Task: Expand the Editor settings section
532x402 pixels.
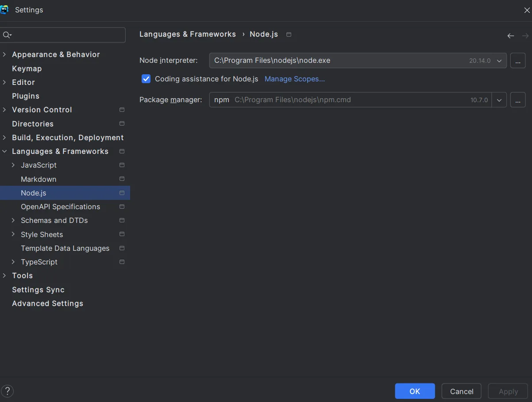Action: [4, 82]
